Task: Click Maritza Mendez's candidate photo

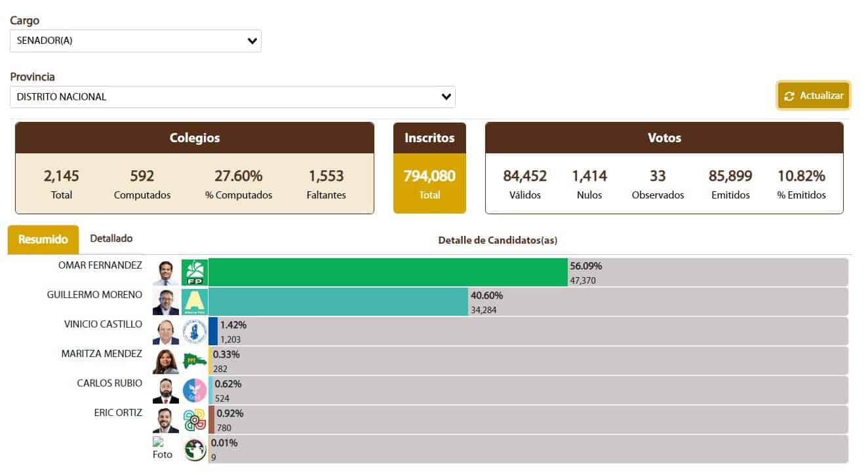Action: click(165, 361)
